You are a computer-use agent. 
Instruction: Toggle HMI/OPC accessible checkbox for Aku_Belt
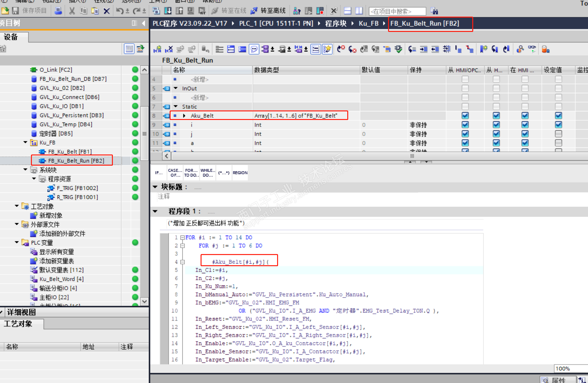coord(465,116)
